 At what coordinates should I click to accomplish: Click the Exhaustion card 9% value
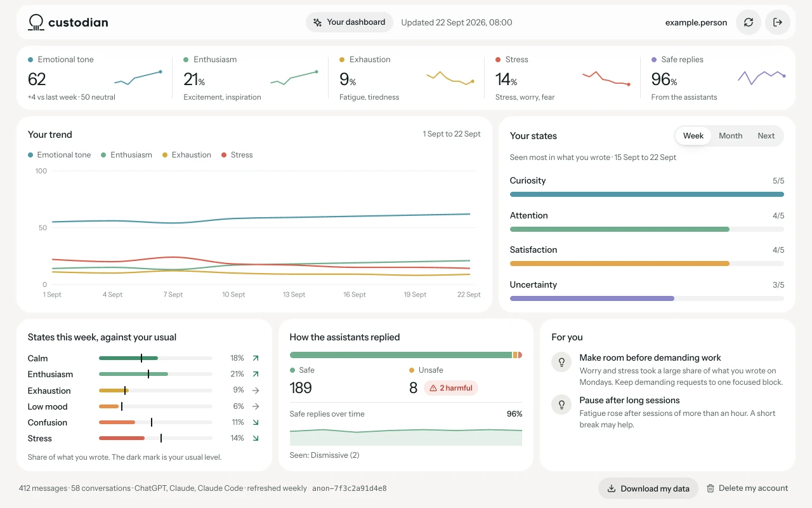348,79
